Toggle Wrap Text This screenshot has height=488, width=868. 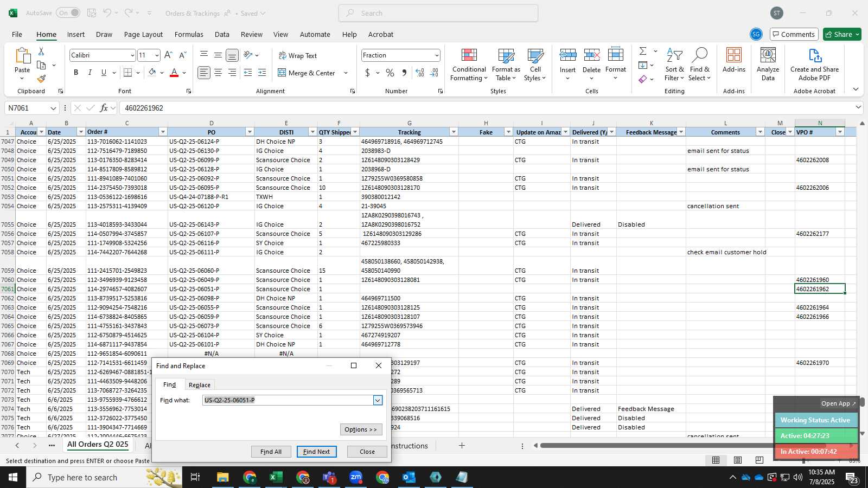297,55
